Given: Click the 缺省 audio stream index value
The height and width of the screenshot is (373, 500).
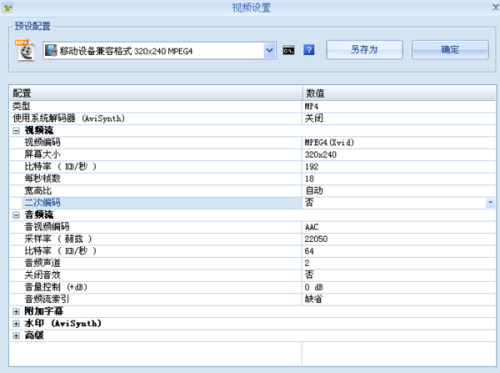Looking at the screenshot, I should pos(314,299).
